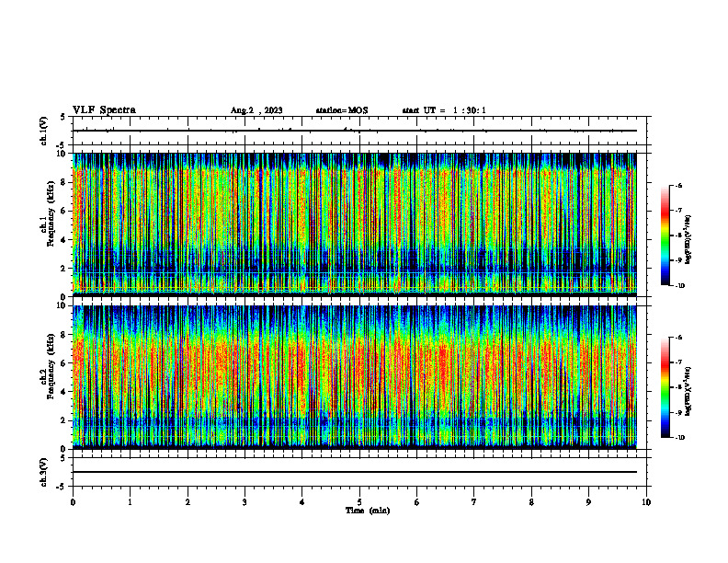Click the ch.1 color bar log(PSD) unit label
This screenshot has height=563, width=728.
688,240
